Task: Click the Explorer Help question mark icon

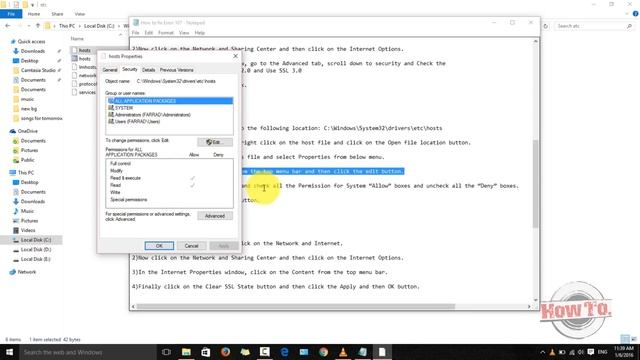Action: click(636, 14)
